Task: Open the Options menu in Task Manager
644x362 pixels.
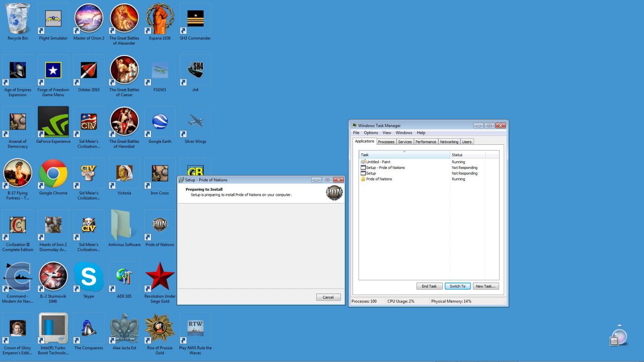Action: 371,133
